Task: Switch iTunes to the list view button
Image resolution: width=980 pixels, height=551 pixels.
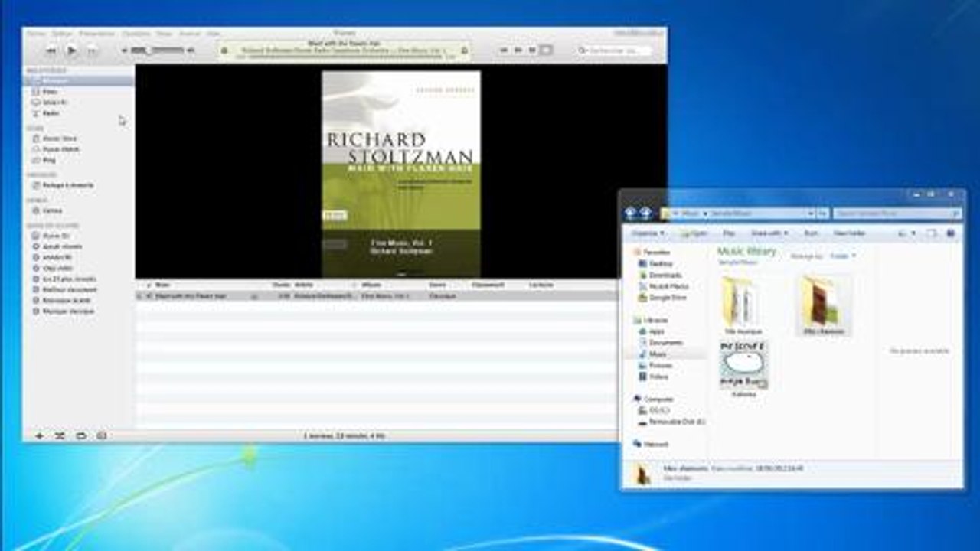Action: tap(505, 51)
